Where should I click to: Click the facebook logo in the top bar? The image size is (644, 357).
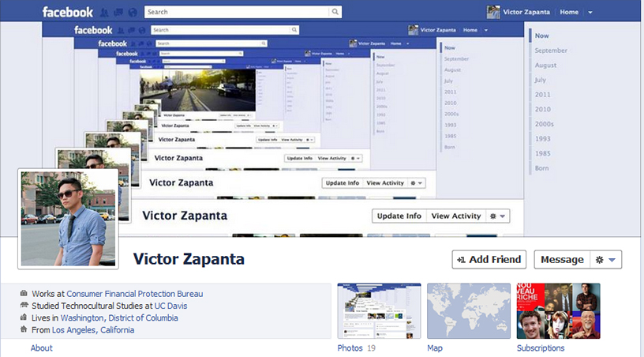(x=68, y=12)
